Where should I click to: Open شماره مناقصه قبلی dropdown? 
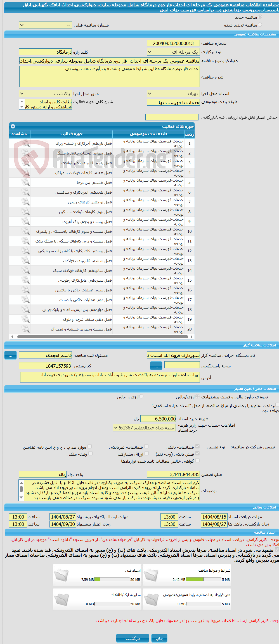click(46, 25)
